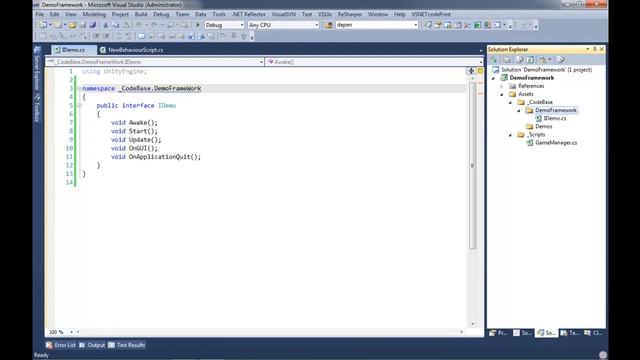Click the Redo arrow icon

pyautogui.click(x=154, y=25)
